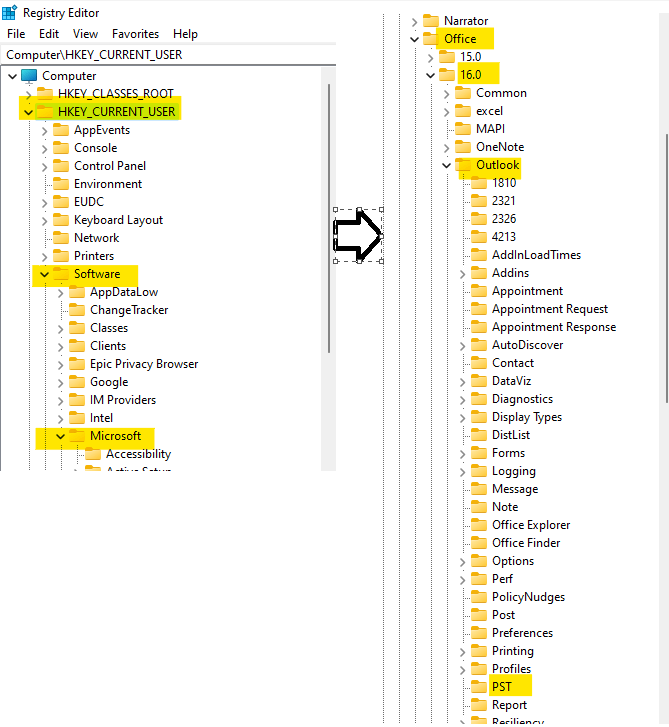Select the Contact key
The height and width of the screenshot is (727, 669).
[x=513, y=363]
